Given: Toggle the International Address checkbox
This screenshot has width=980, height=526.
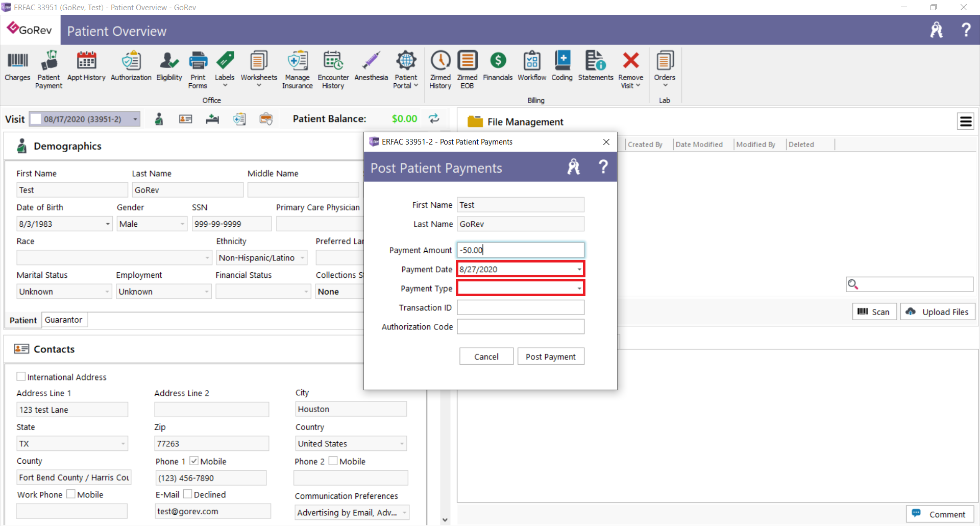Looking at the screenshot, I should pos(21,376).
